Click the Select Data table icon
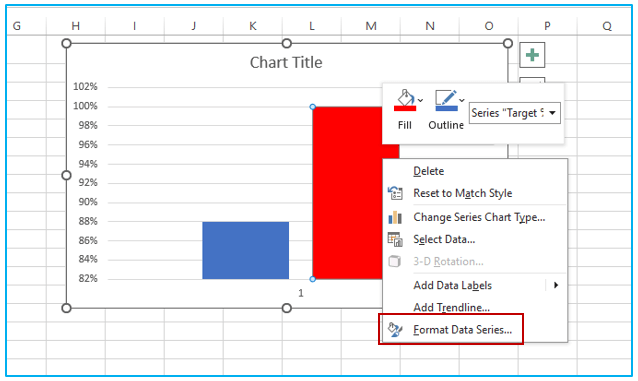 click(395, 239)
